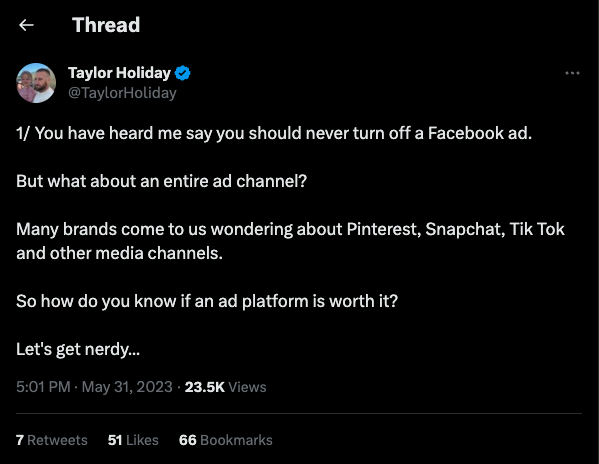Viewport: 599px width, 464px height.
Task: Click the line about never turning off a Facebook ad
Action: [x=274, y=133]
